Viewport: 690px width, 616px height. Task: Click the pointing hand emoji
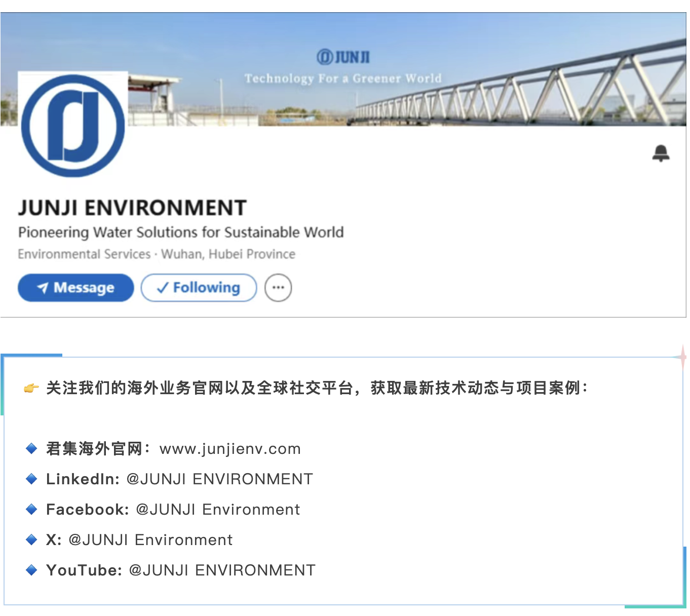click(31, 389)
